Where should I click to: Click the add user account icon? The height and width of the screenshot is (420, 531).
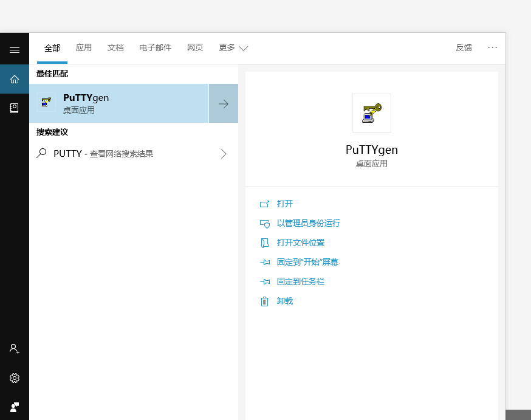14,348
